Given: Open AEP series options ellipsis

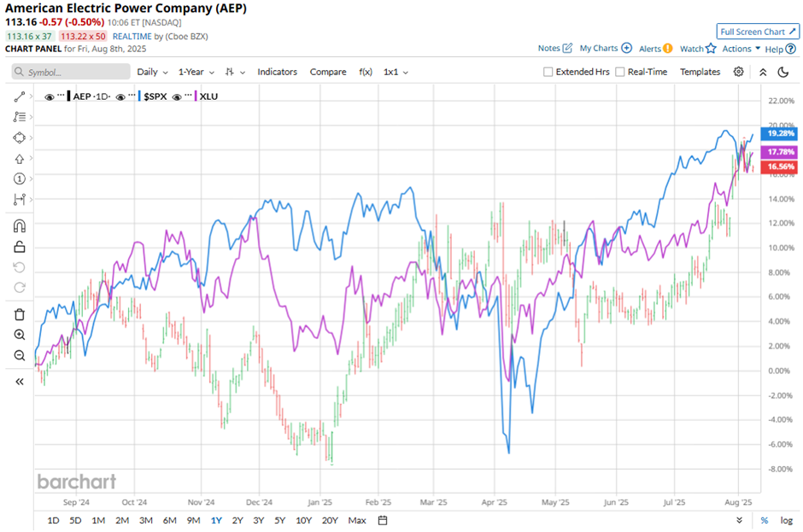Looking at the screenshot, I should 61,96.
